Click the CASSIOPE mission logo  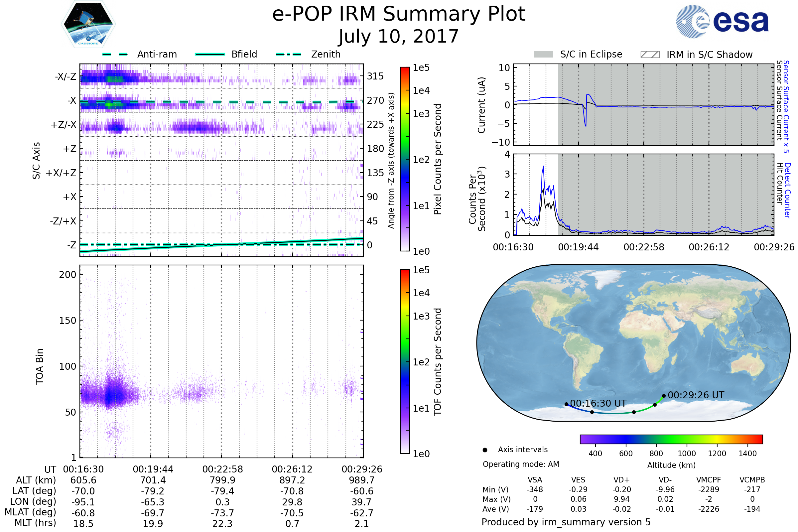click(88, 24)
